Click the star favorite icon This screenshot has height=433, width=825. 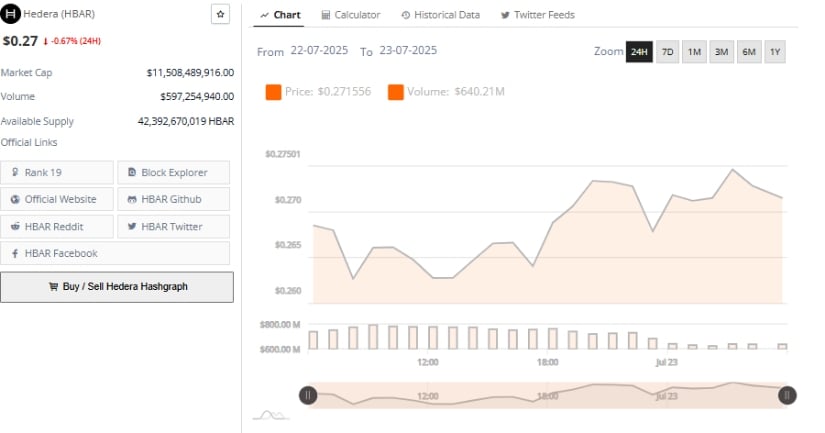click(220, 14)
